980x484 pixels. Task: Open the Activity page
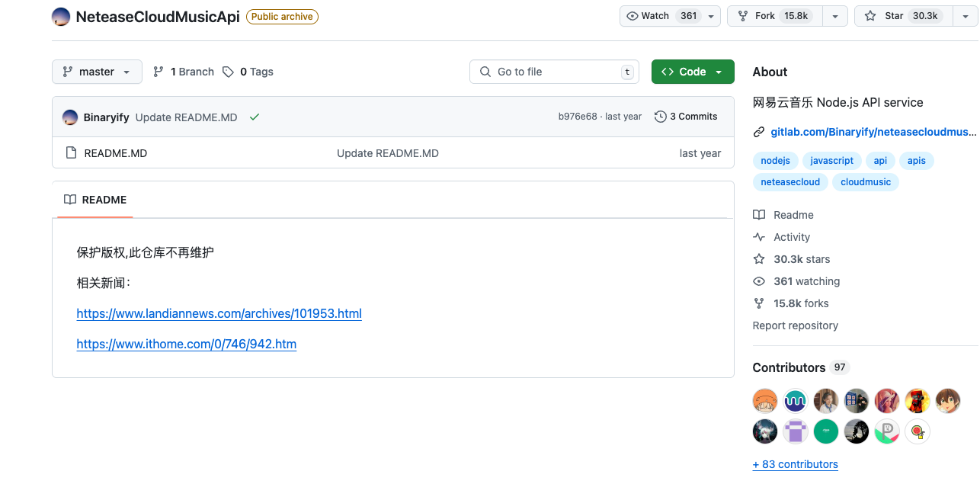click(791, 237)
